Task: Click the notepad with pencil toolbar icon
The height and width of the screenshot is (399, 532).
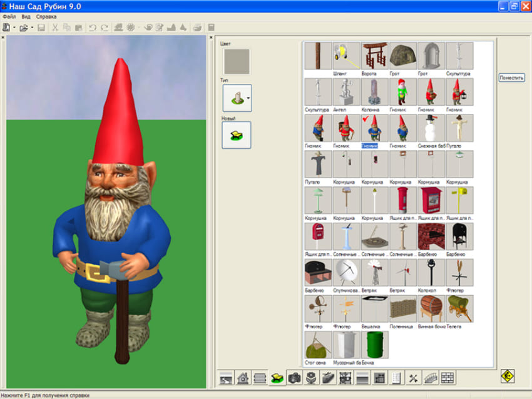Action: tap(160, 28)
